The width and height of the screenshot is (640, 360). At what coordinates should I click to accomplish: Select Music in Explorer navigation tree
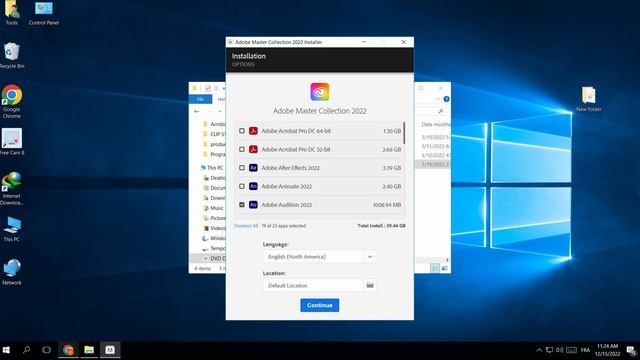tap(214, 208)
